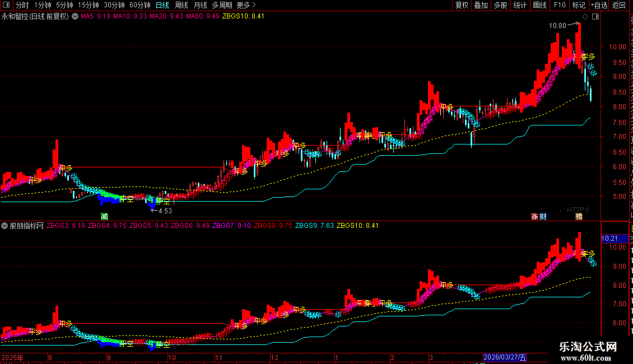Open the F10 company info

560,5
